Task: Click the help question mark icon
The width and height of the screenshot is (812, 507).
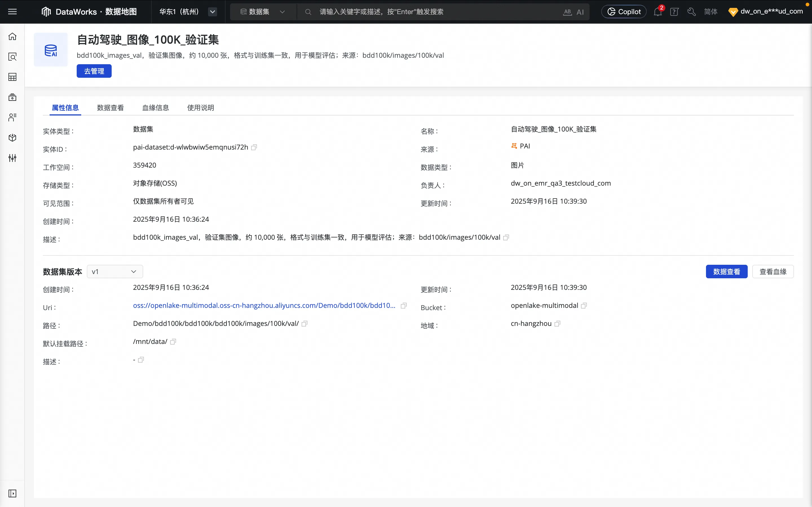Action: pyautogui.click(x=674, y=11)
